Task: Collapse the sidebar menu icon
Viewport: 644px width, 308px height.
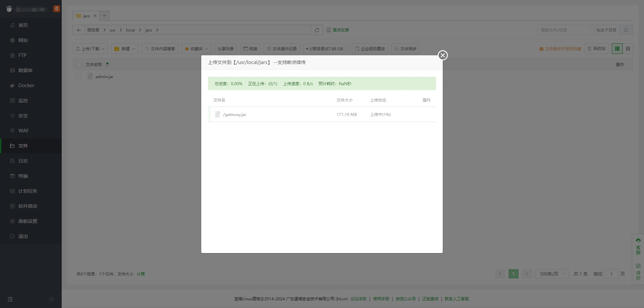Action: click(x=10, y=299)
